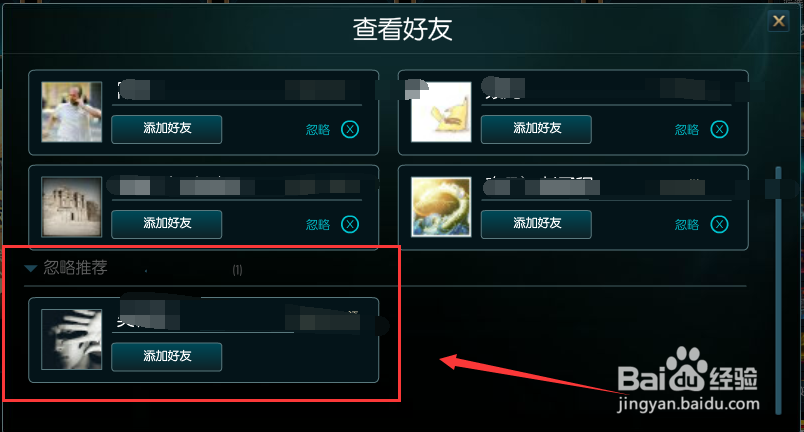Click the vertical scrollbar on the friends list
This screenshot has height=432, width=804.
(778, 290)
